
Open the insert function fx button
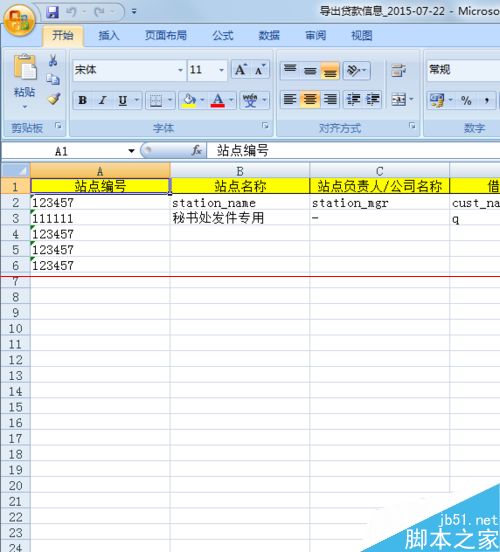(196, 151)
